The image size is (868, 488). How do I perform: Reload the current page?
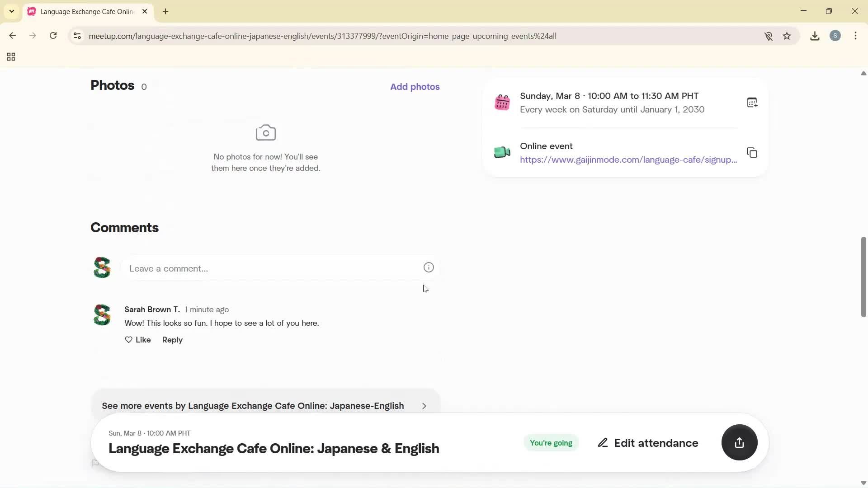coord(53,36)
